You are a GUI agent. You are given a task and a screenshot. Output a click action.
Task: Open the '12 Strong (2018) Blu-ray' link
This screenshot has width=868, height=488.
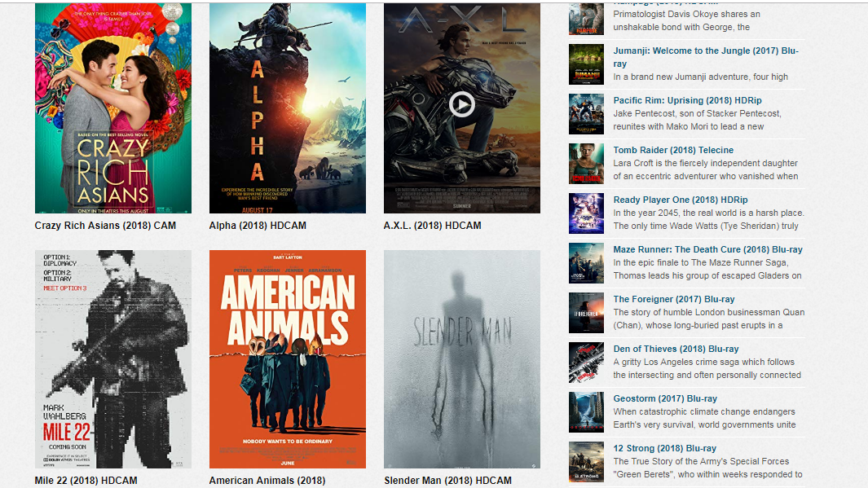coord(665,449)
